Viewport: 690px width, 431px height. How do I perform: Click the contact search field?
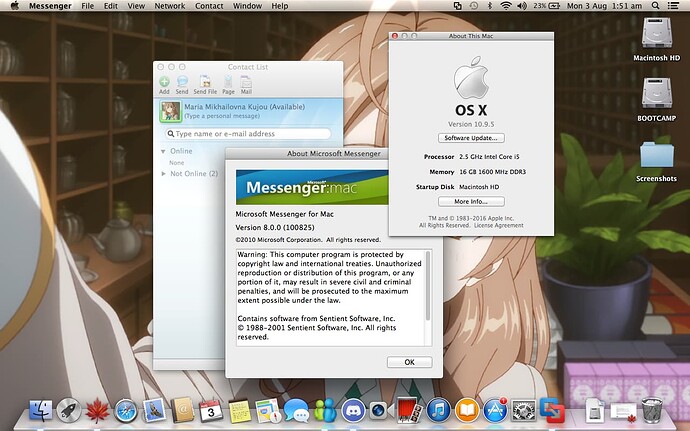(x=248, y=133)
